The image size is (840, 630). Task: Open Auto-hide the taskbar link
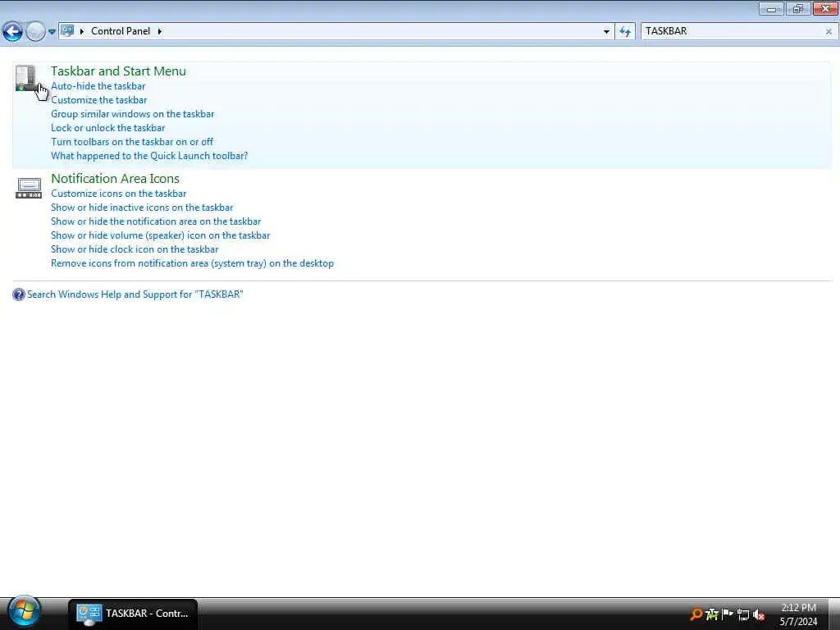(98, 85)
